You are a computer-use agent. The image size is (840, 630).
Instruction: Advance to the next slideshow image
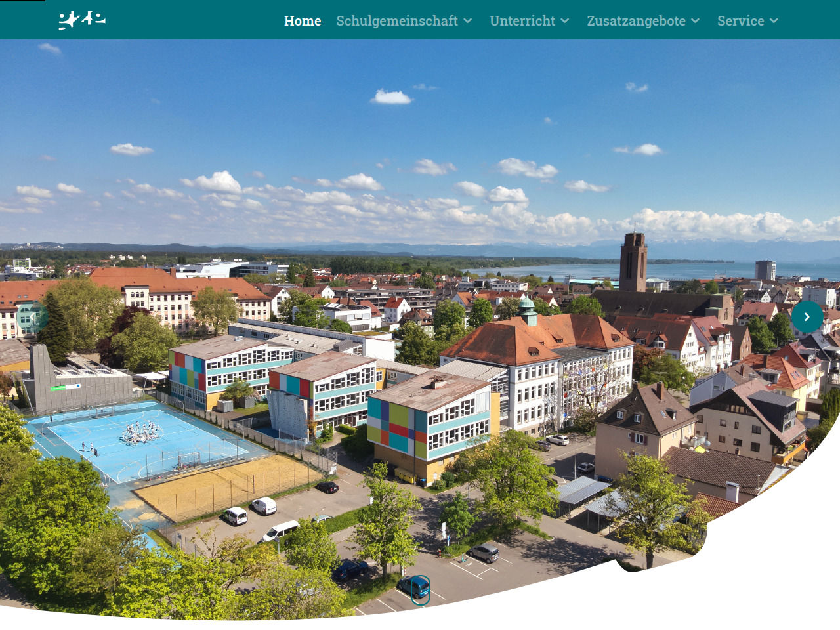point(807,317)
